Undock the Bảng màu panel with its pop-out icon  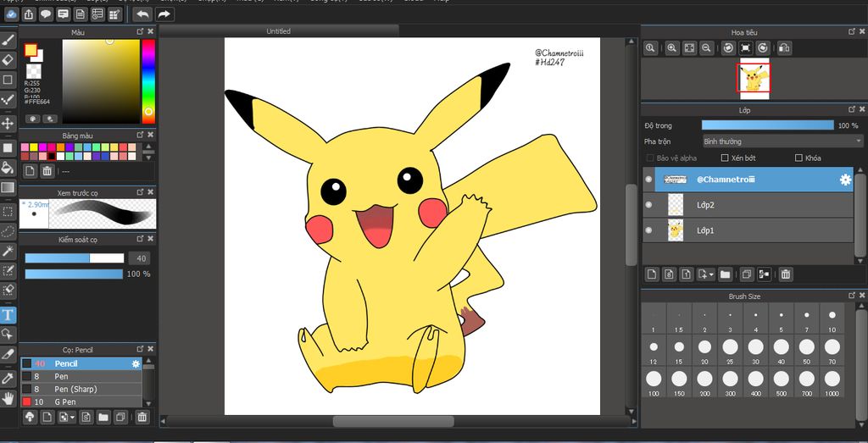[140, 135]
